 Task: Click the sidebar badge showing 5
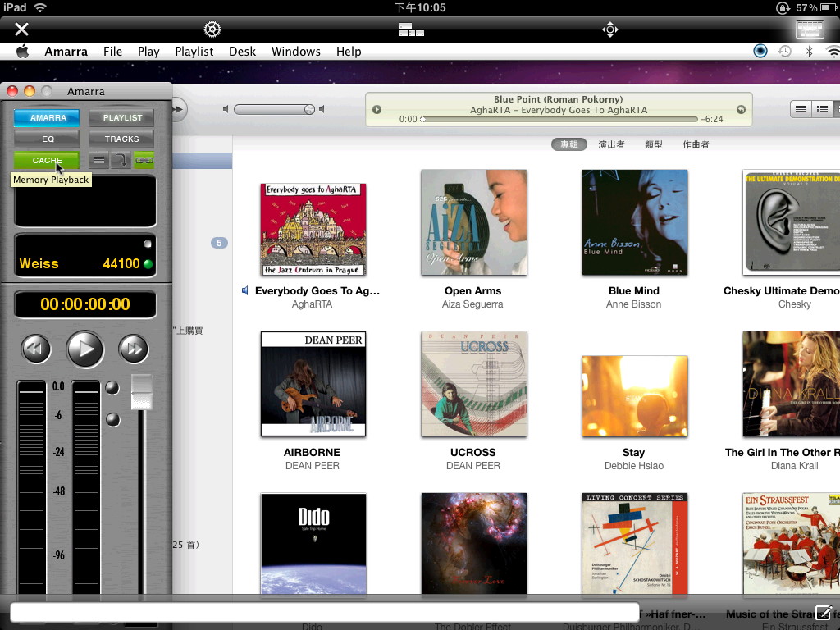pos(219,243)
